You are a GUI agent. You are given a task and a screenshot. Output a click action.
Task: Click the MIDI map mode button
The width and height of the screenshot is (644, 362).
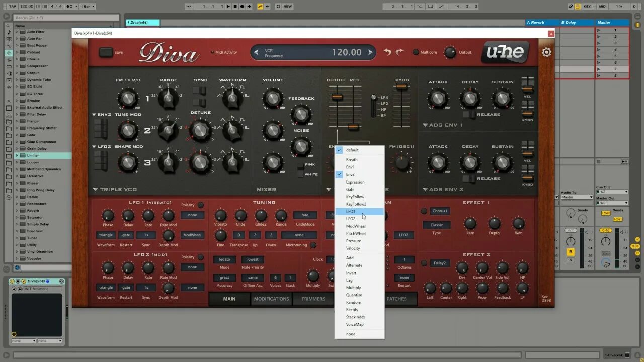pos(602,6)
